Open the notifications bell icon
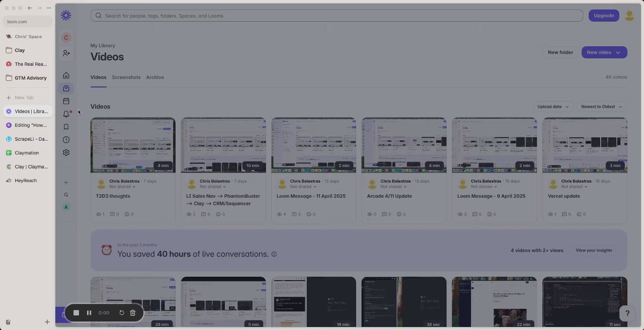This screenshot has width=644, height=330. 66,114
